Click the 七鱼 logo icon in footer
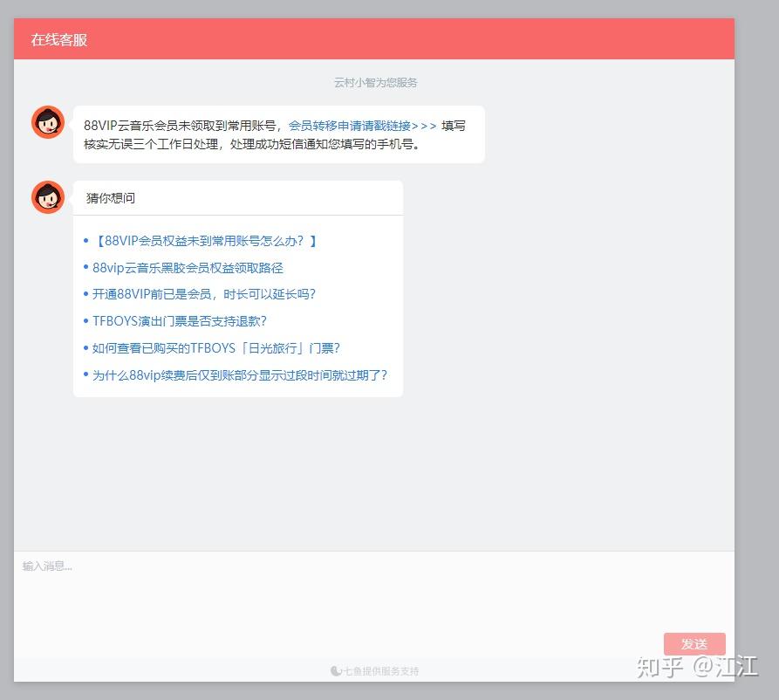The height and width of the screenshot is (700, 779). pyautogui.click(x=336, y=671)
